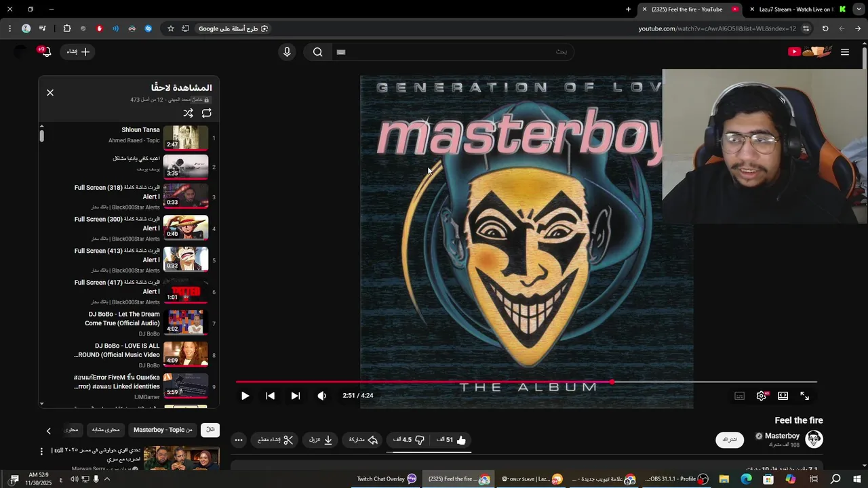Screen dimensions: 868x488
Task: Open browser three-dot main menu
Action: point(9,28)
